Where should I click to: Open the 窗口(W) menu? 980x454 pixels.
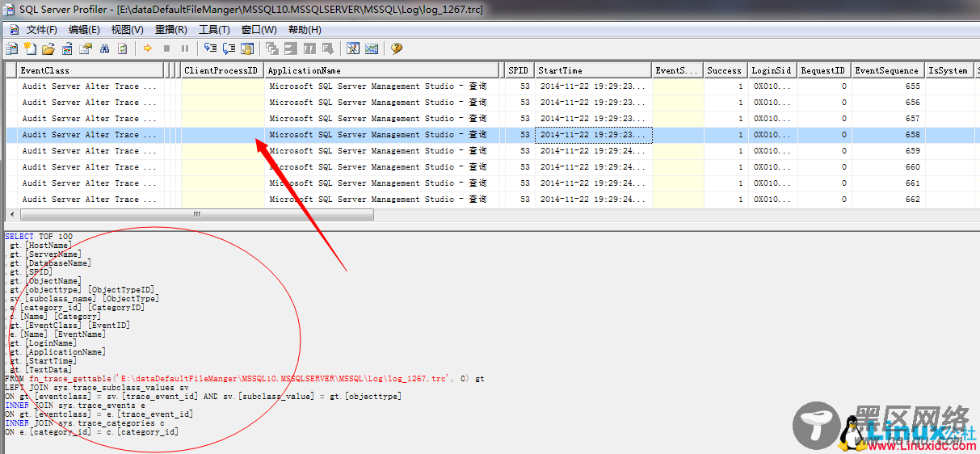[x=259, y=30]
